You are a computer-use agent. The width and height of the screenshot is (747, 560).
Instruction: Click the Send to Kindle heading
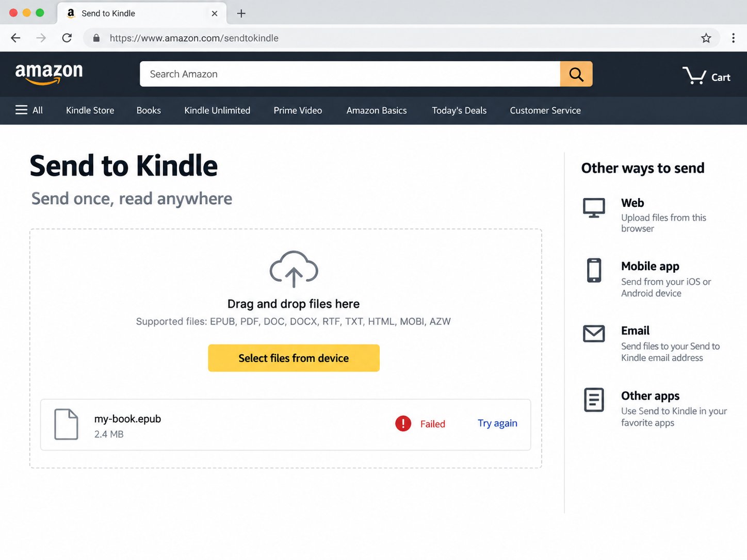point(124,166)
